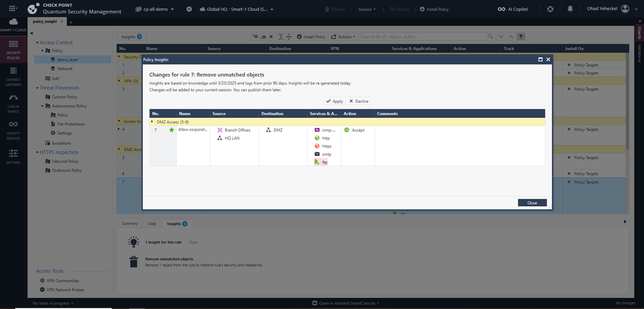Open Smart-1 Cloud sidebar item
This screenshot has height=309, width=644.
coord(14,25)
